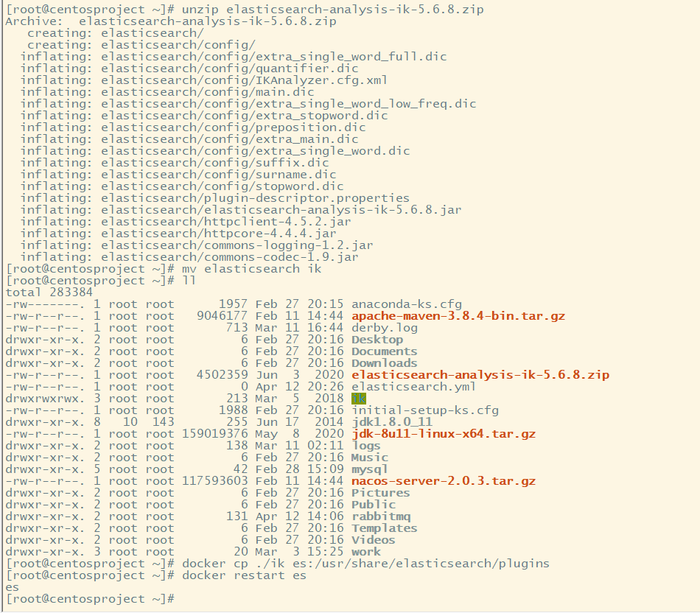Screen dimensions: 700x613
Task: Select apache-maven-3.8.4-bin.tar.gz file name
Action: click(x=458, y=316)
